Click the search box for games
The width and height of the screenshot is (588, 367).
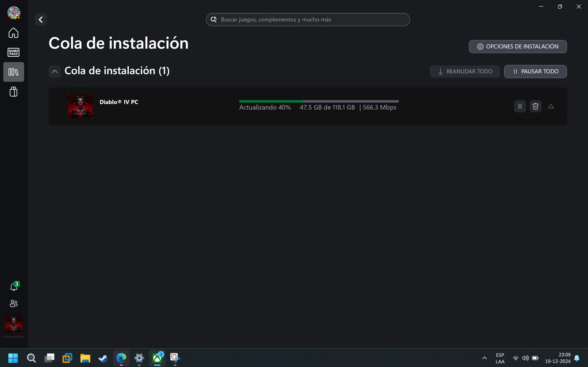click(x=308, y=20)
